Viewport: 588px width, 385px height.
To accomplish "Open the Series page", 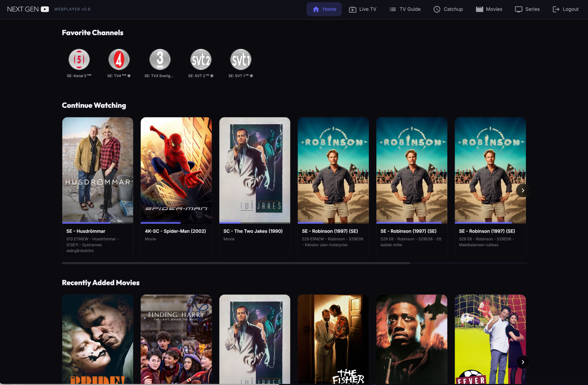I will point(527,9).
